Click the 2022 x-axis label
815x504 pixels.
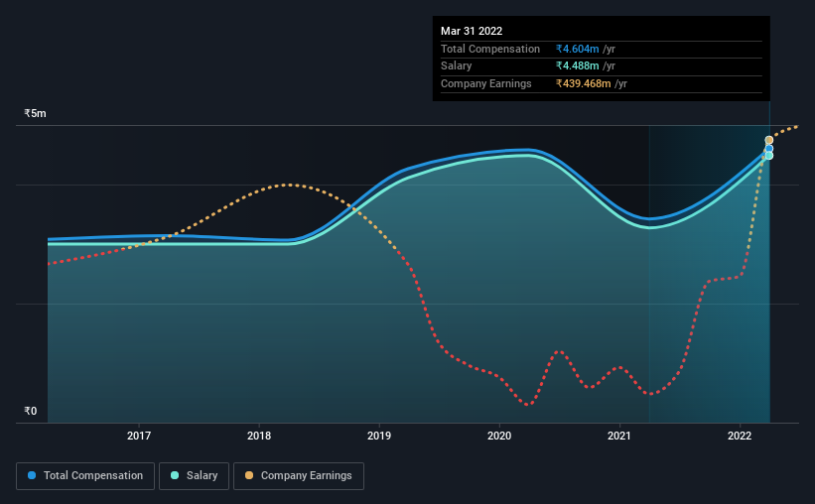click(x=740, y=436)
